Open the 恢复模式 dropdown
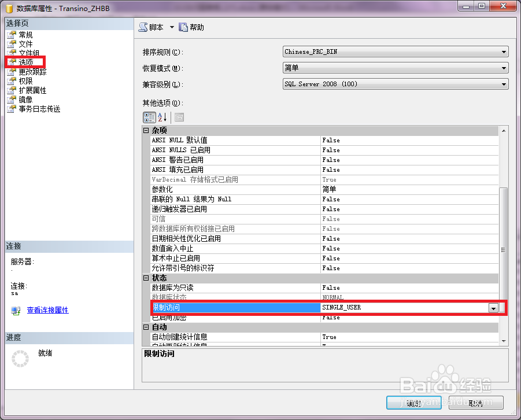The width and height of the screenshot is (521, 420). [x=504, y=68]
